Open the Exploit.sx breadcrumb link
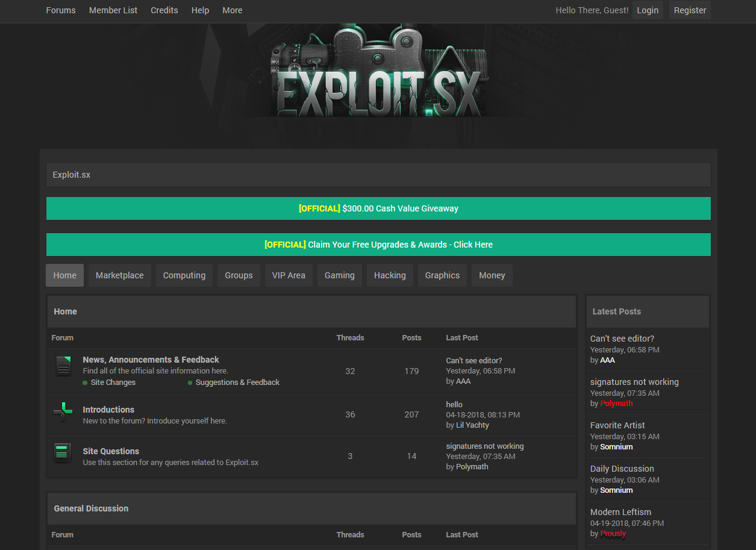This screenshot has width=756, height=550. [72, 175]
